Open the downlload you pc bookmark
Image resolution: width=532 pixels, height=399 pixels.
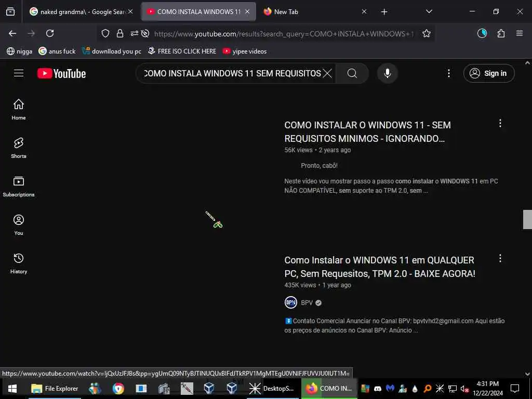click(112, 51)
